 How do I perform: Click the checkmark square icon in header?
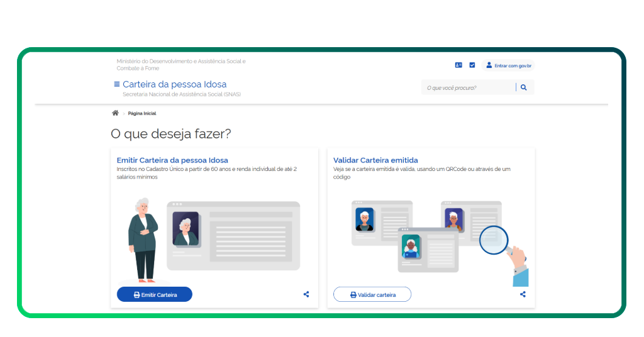click(472, 65)
